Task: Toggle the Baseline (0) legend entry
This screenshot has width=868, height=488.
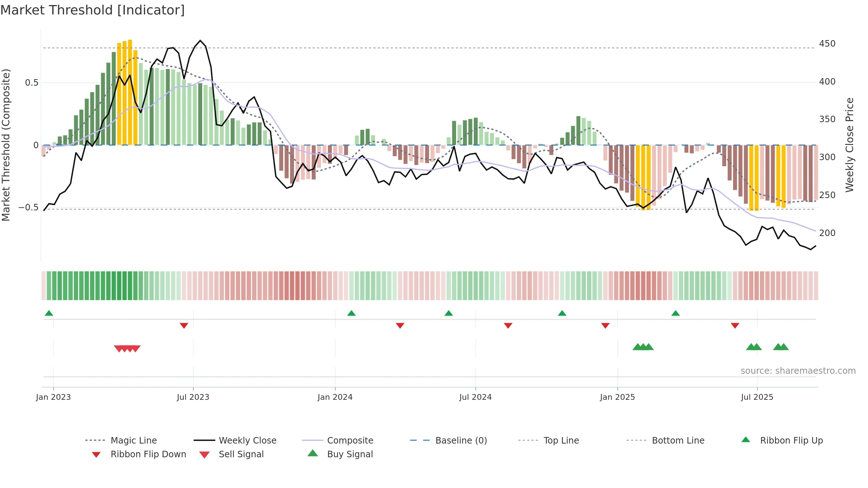Action: pos(448,440)
